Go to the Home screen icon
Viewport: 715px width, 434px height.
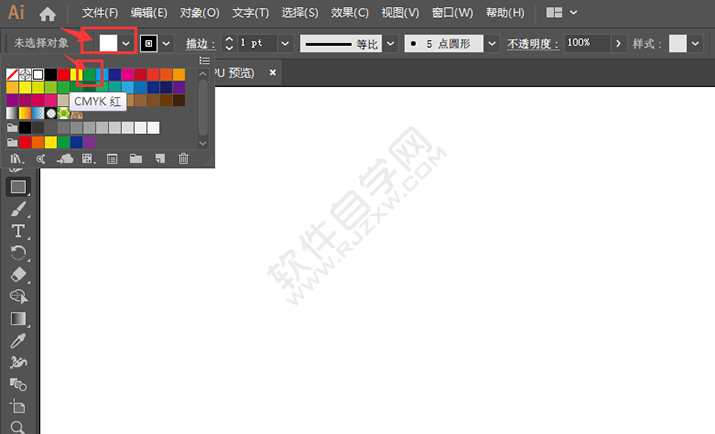[47, 14]
